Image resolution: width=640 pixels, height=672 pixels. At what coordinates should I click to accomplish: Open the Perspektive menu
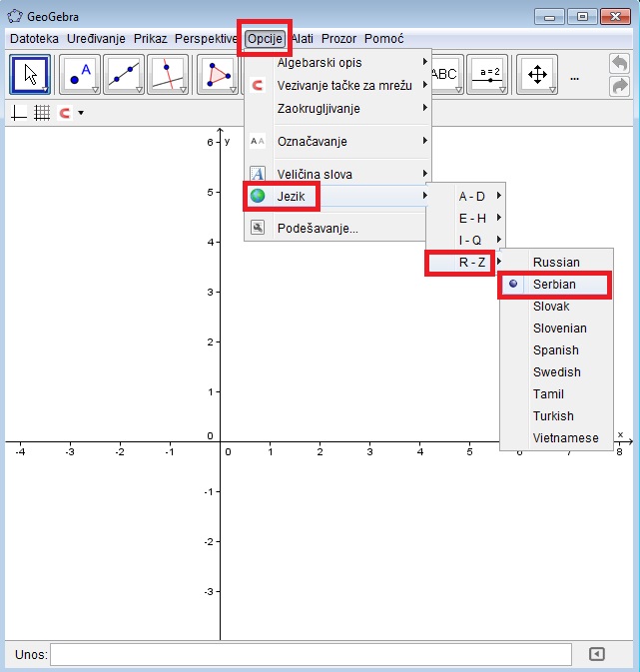[x=207, y=39]
